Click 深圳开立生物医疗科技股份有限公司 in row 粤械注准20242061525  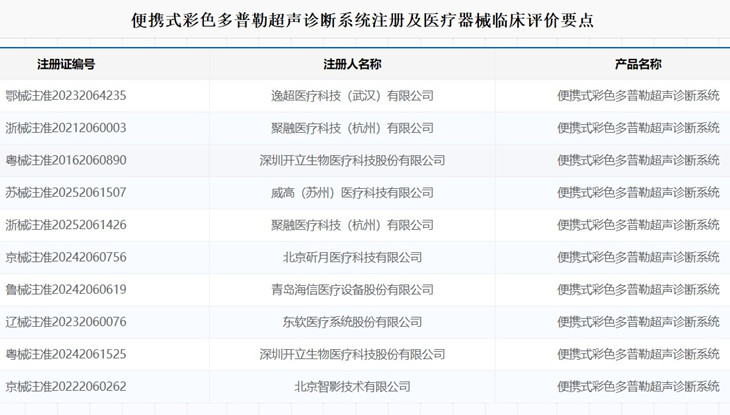coord(352,354)
